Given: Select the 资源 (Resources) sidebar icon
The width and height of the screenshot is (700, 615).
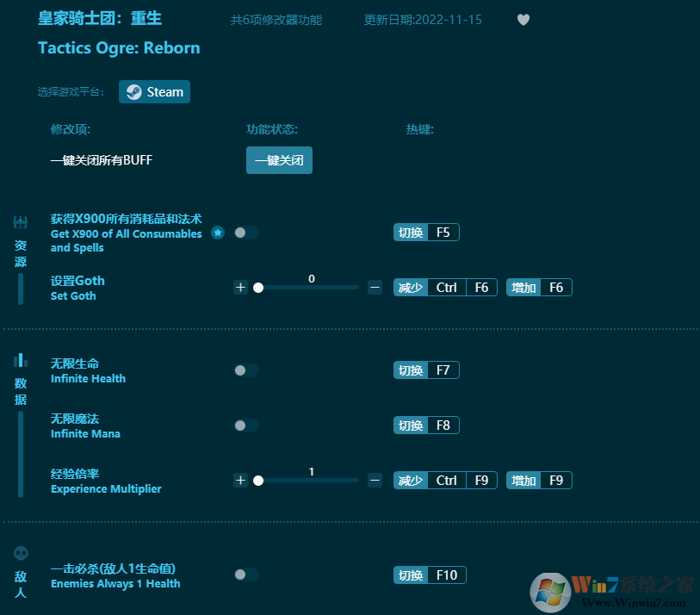Looking at the screenshot, I should [20, 221].
